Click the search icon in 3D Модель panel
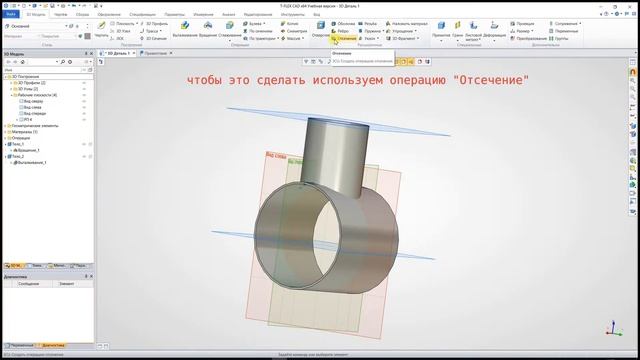Screen dimensions: 640x360 pyautogui.click(x=63, y=62)
